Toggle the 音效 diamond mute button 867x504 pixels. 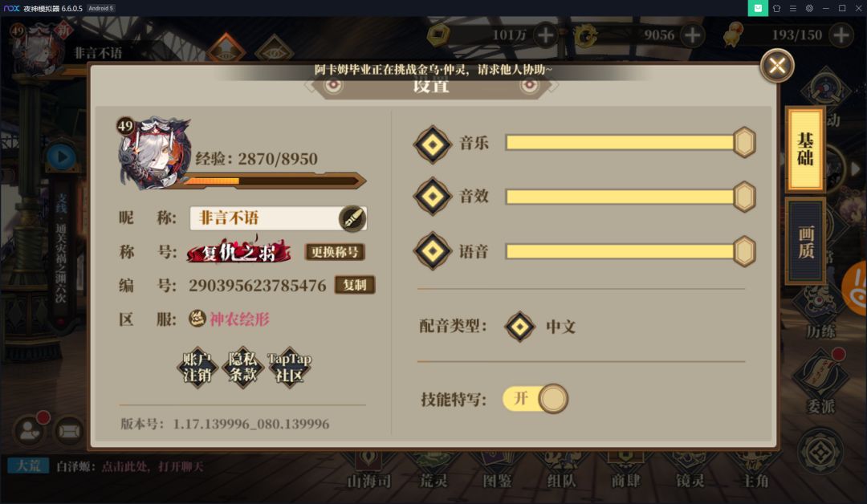point(433,196)
